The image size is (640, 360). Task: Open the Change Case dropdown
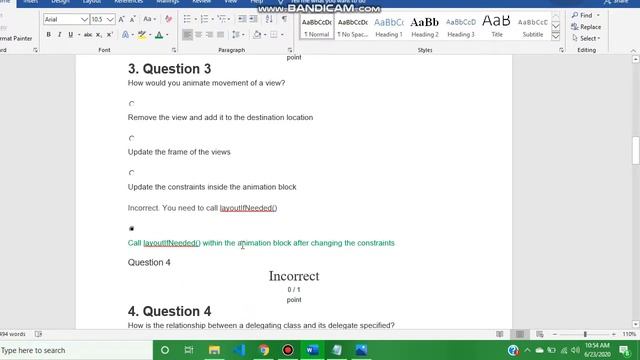[149, 19]
